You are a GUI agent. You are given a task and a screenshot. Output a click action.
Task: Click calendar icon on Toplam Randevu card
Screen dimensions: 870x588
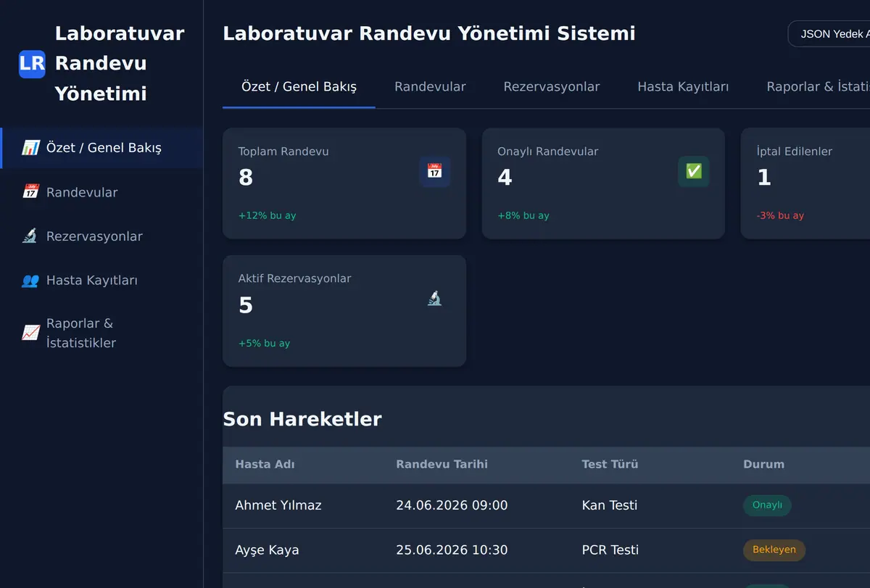coord(435,172)
